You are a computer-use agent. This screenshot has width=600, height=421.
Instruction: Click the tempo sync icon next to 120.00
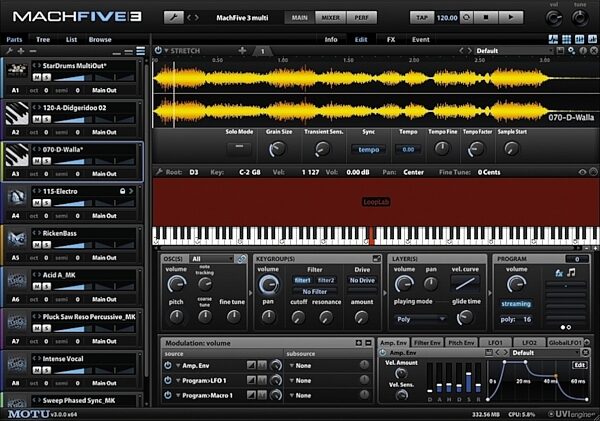click(x=466, y=18)
